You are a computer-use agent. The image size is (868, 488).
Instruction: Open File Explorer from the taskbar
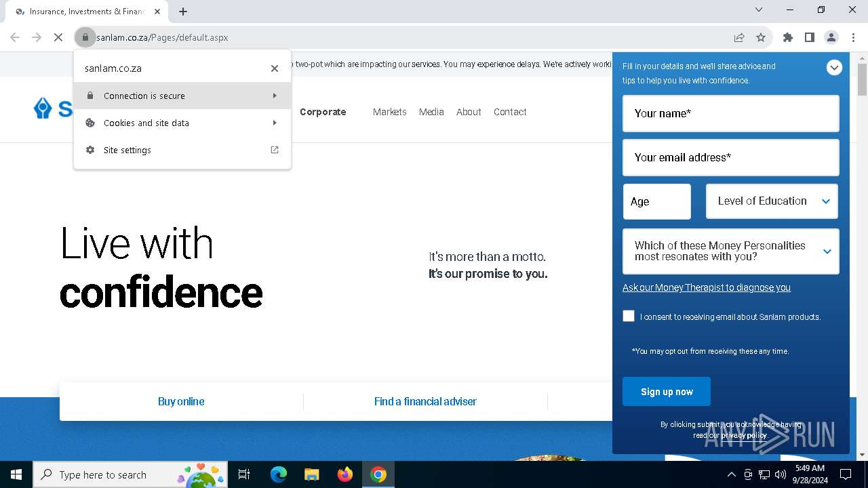point(312,474)
